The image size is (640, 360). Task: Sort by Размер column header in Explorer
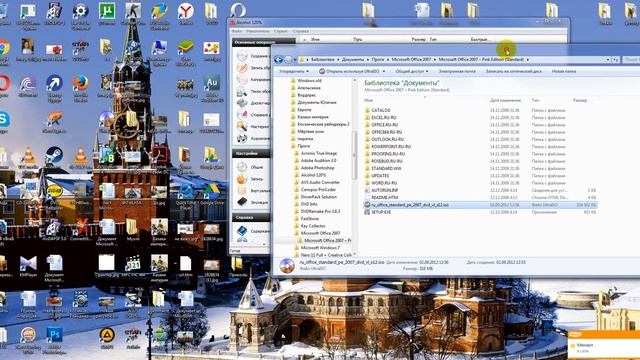[580, 100]
